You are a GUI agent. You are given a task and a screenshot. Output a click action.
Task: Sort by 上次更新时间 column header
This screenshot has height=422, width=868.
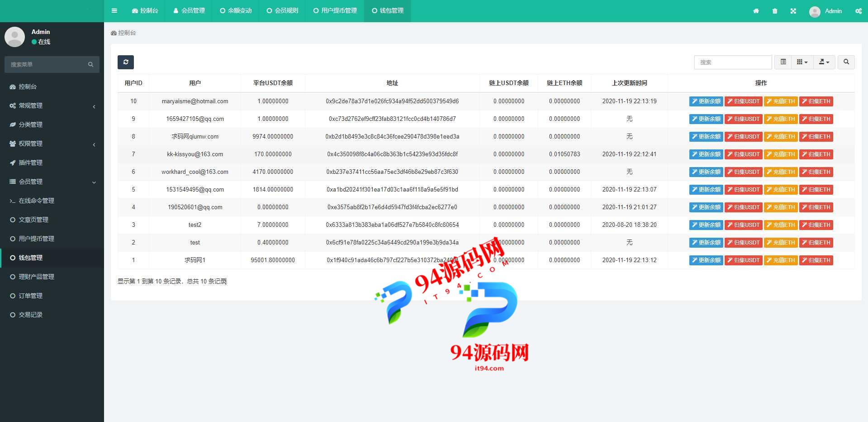[x=629, y=83]
